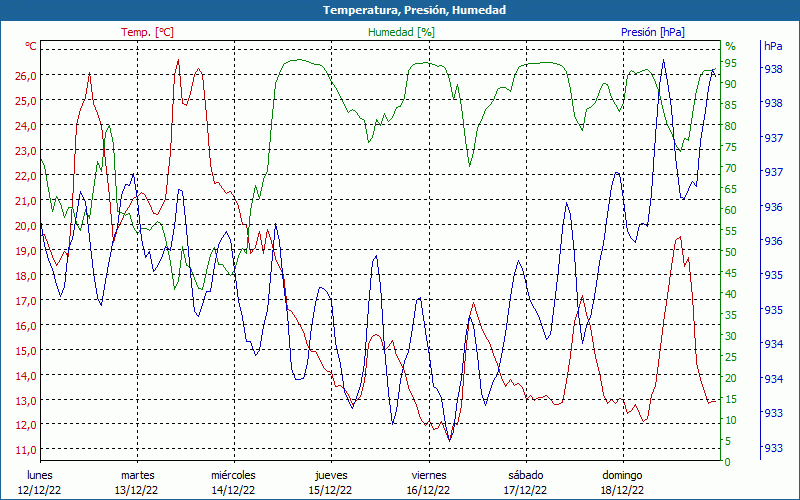
Task: Click the '17,0' temperature axis value
Action: tap(25, 301)
